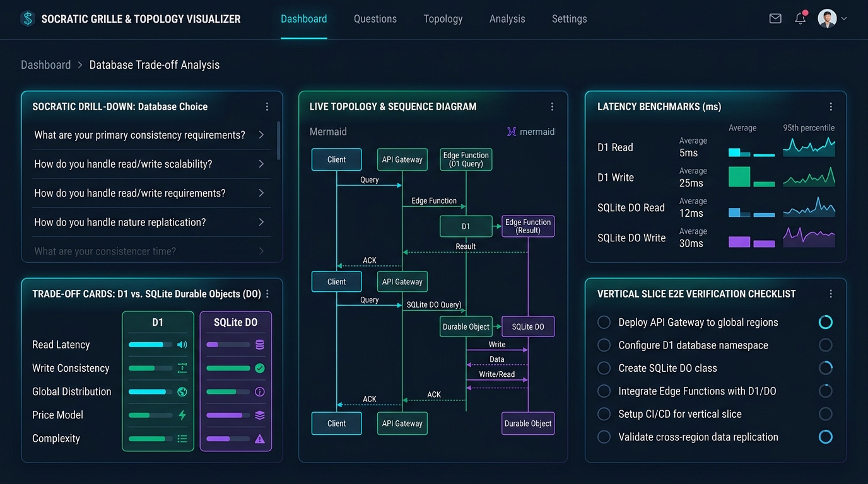The image size is (868, 484).
Task: Click status ring for Integrate Edge Functions
Action: 825,391
